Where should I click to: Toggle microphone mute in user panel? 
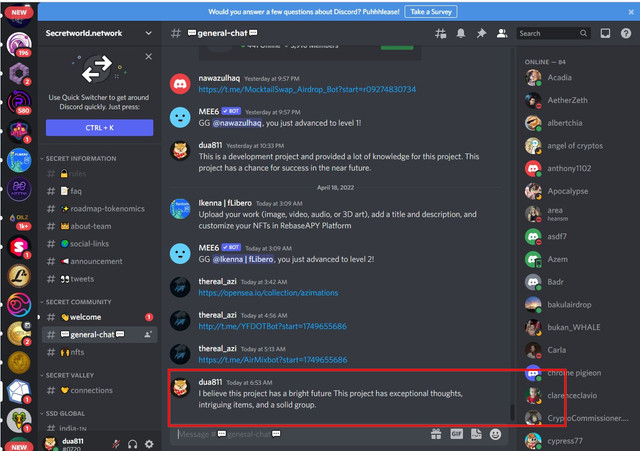(x=116, y=444)
